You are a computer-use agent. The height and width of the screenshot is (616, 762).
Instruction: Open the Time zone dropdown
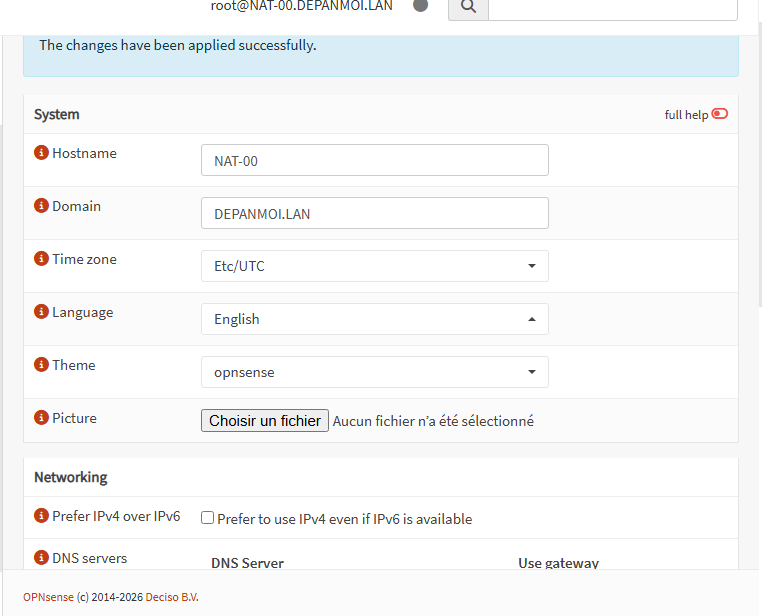point(375,266)
